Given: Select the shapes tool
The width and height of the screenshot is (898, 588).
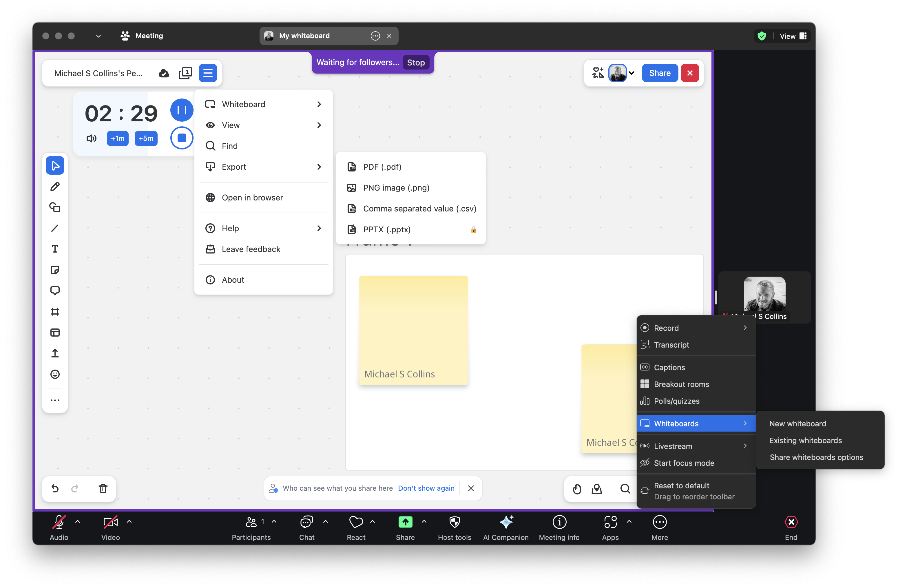Looking at the screenshot, I should coord(55,207).
